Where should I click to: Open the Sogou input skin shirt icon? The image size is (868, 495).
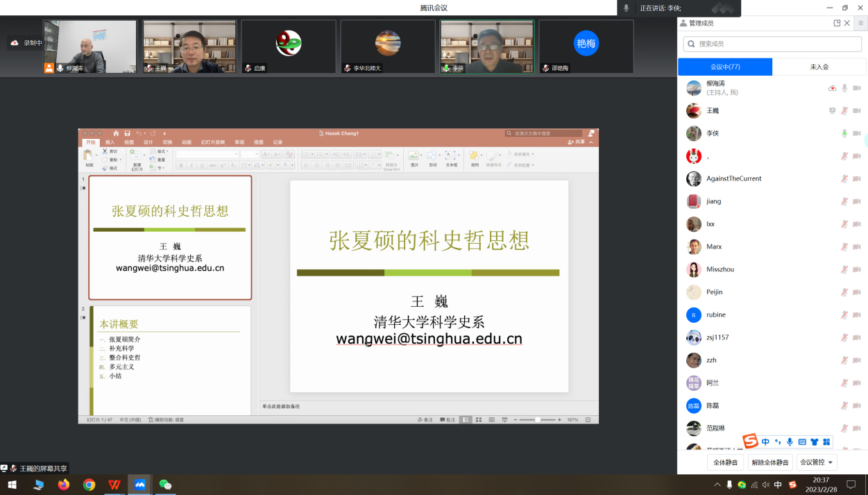click(815, 442)
